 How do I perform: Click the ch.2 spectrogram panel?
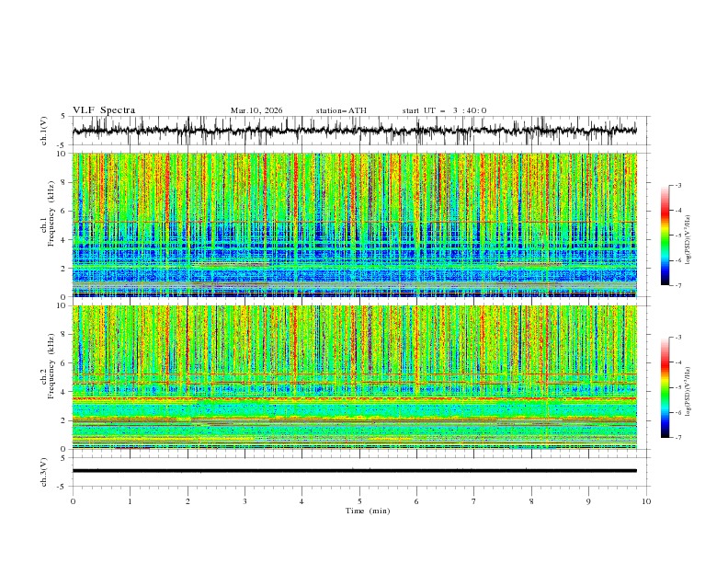tap(355, 377)
